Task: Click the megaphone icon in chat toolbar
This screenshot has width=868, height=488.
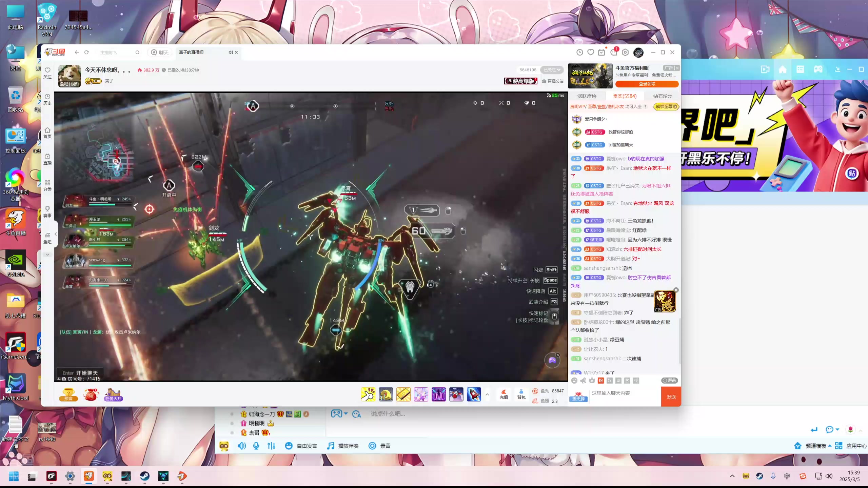Action: (583, 381)
